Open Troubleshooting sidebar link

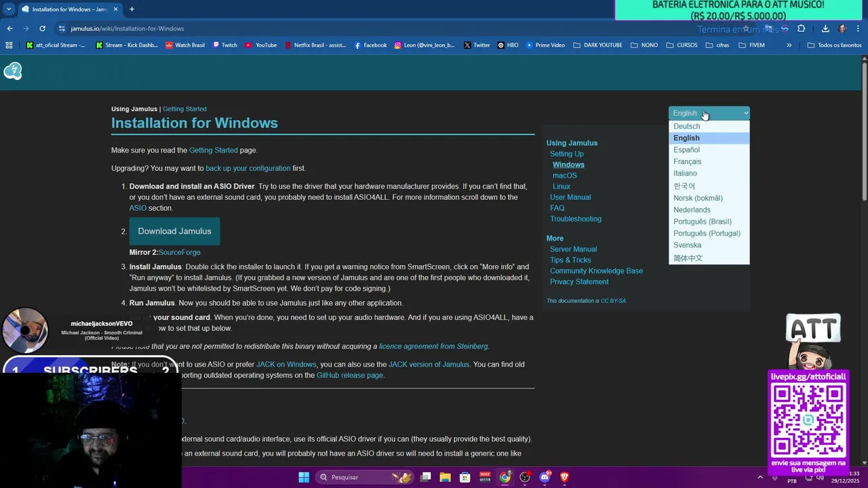click(x=576, y=219)
